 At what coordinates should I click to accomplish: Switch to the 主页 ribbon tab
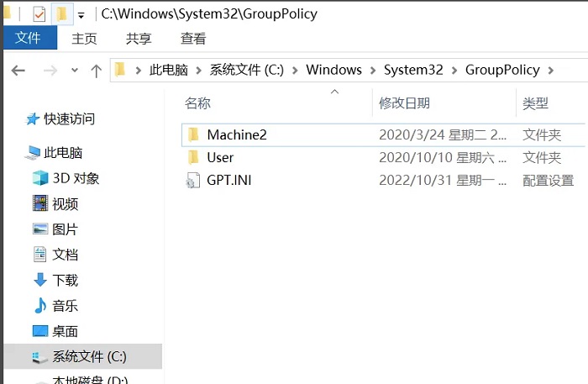tap(84, 38)
